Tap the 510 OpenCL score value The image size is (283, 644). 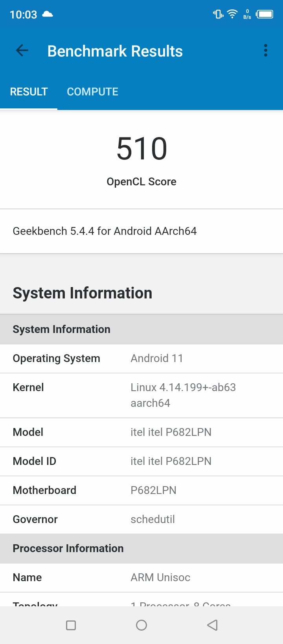coord(142,148)
